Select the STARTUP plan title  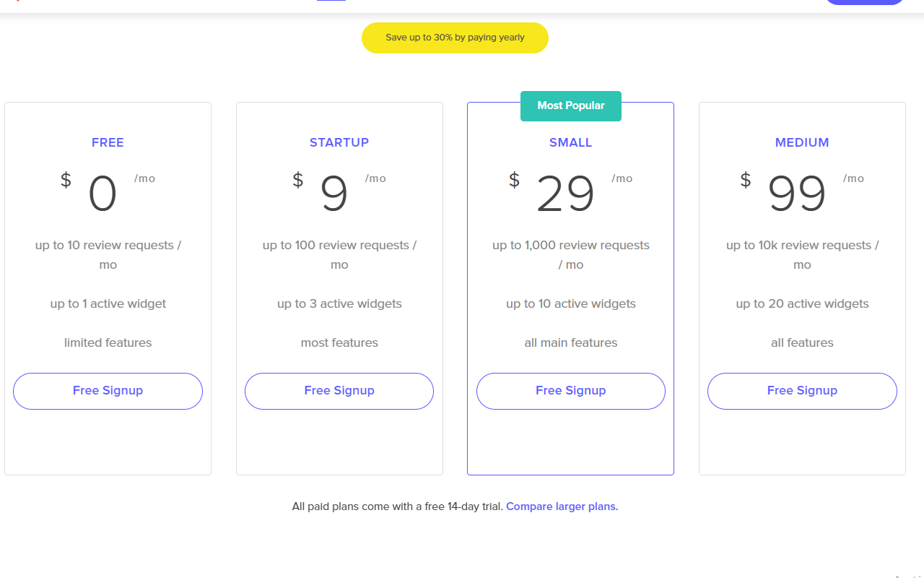339,142
